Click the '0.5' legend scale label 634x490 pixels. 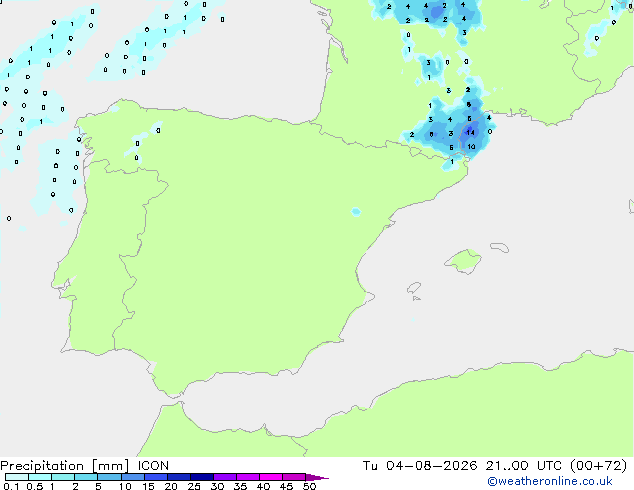click(x=35, y=486)
